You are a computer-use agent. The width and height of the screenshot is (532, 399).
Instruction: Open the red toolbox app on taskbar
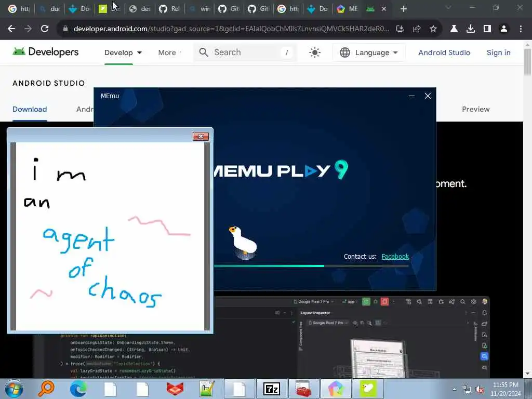303,389
